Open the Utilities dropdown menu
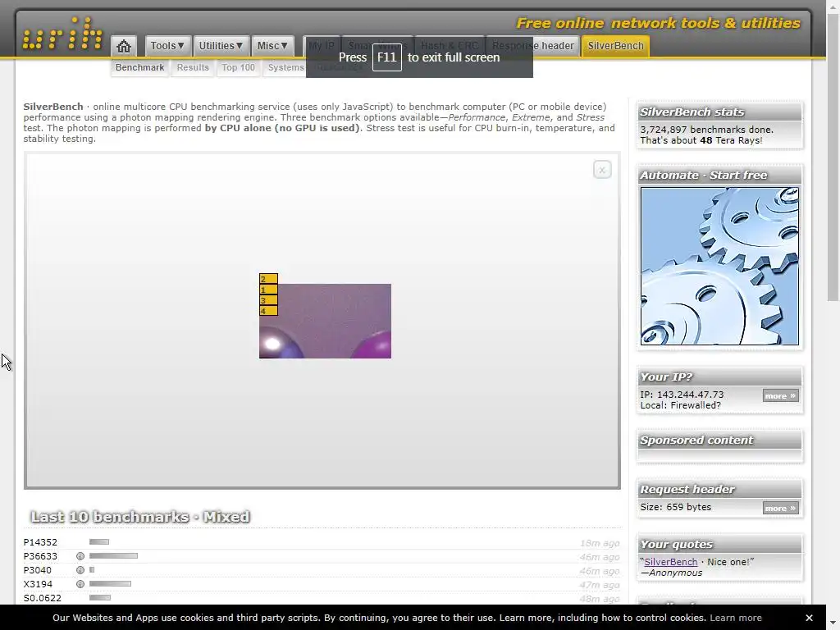 [x=221, y=46]
